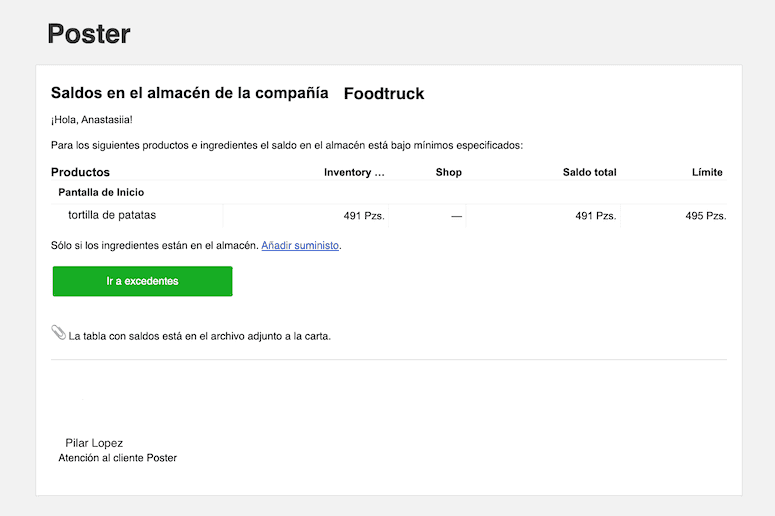Open the Añadir suministro link
Screen dimensions: 775x516
click(300, 245)
